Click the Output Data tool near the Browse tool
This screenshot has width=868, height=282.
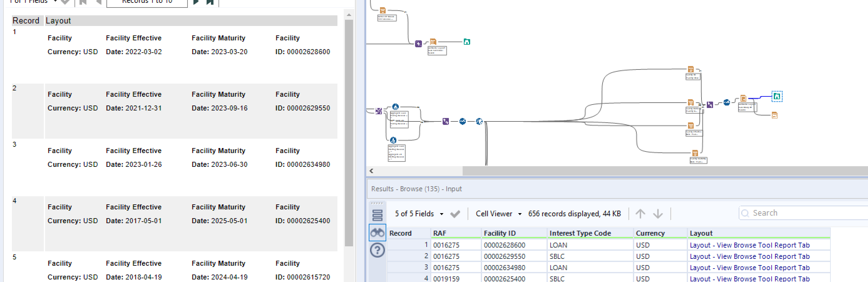point(775,116)
